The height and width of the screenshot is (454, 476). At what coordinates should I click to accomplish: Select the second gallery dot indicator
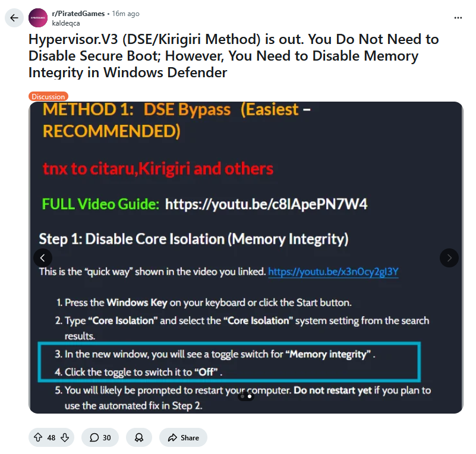point(250,396)
